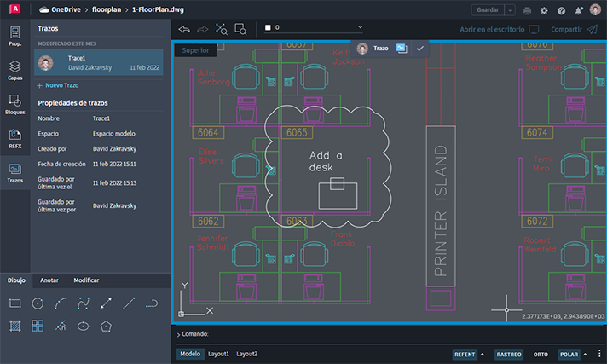Expand POLAR options arrow

tap(586, 355)
